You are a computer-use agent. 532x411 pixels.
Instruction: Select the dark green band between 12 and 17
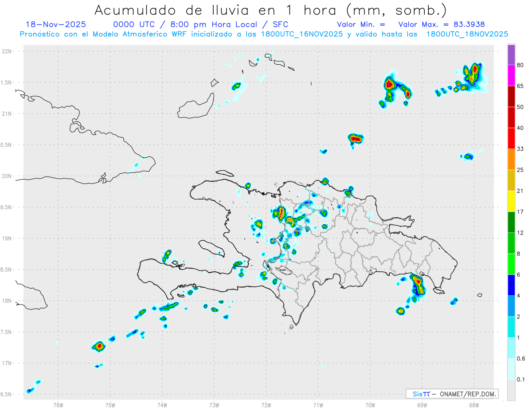pos(511,222)
